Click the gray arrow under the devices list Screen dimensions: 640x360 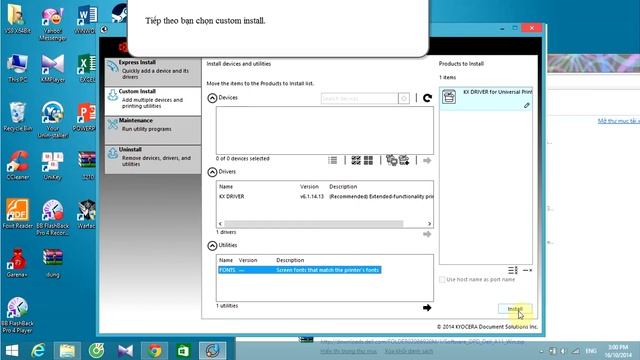point(427,161)
